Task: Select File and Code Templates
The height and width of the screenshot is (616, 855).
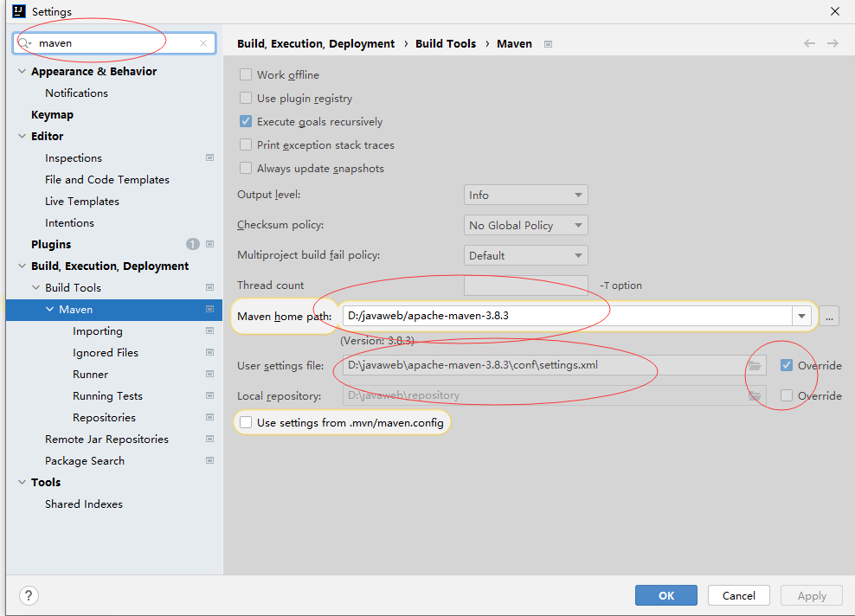Action: 107,179
